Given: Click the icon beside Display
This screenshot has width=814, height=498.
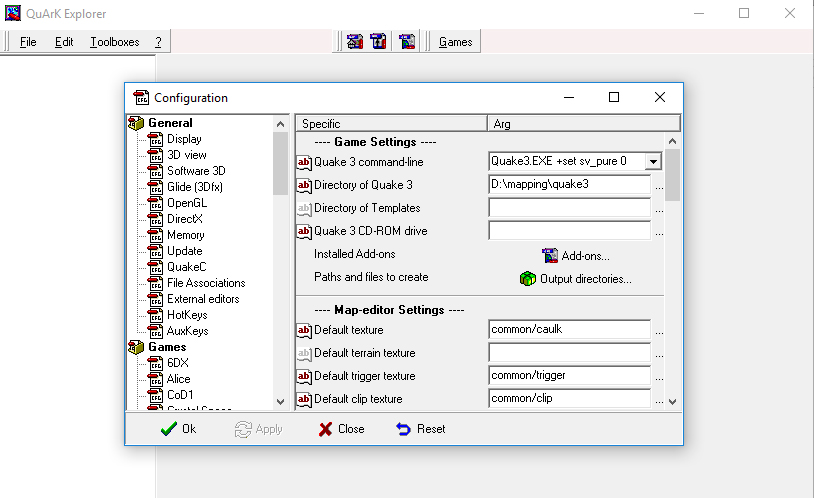Looking at the screenshot, I should pyautogui.click(x=155, y=139).
